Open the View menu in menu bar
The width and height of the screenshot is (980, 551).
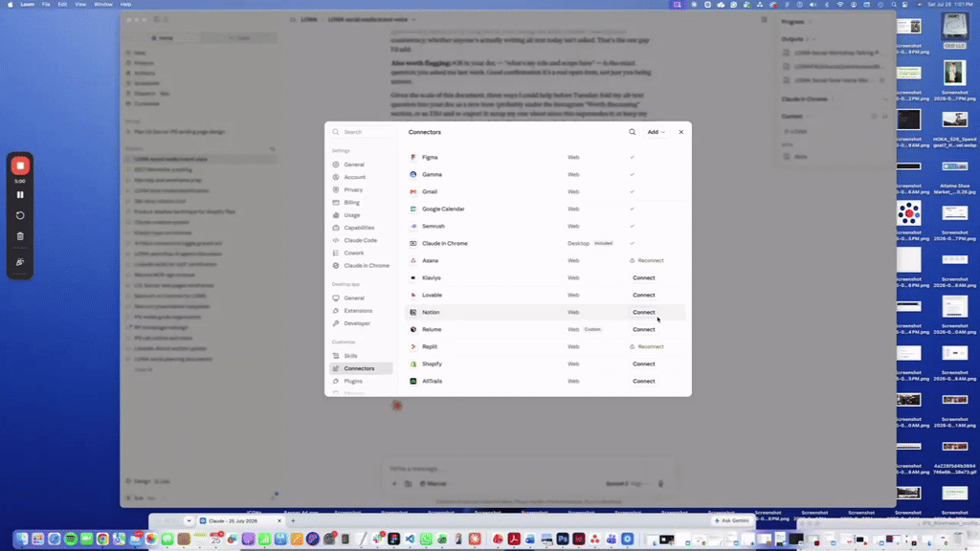coord(80,5)
